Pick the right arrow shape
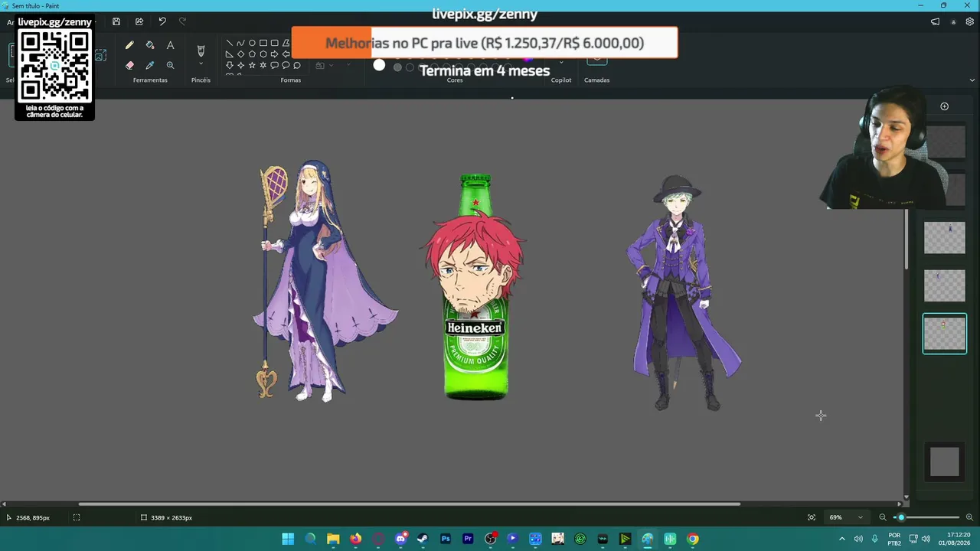 click(274, 54)
